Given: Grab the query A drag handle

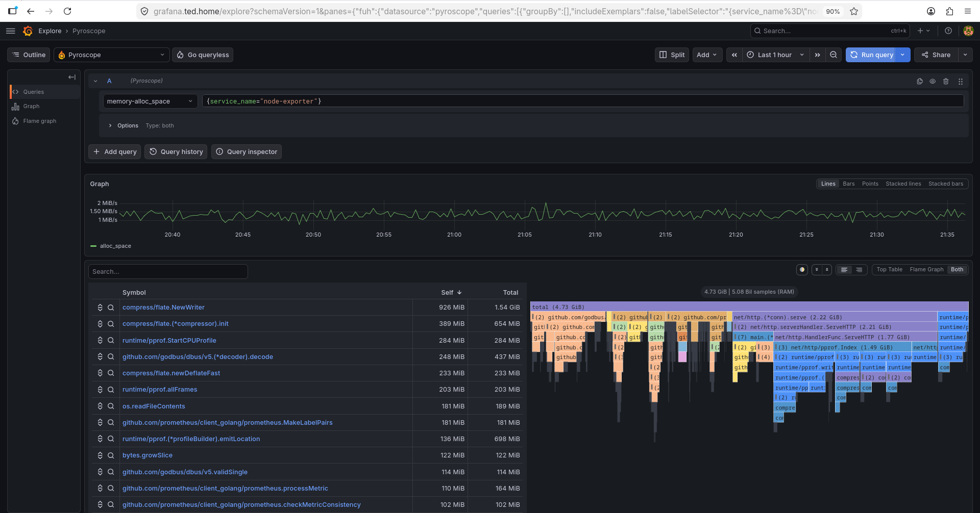Looking at the screenshot, I should coord(960,81).
